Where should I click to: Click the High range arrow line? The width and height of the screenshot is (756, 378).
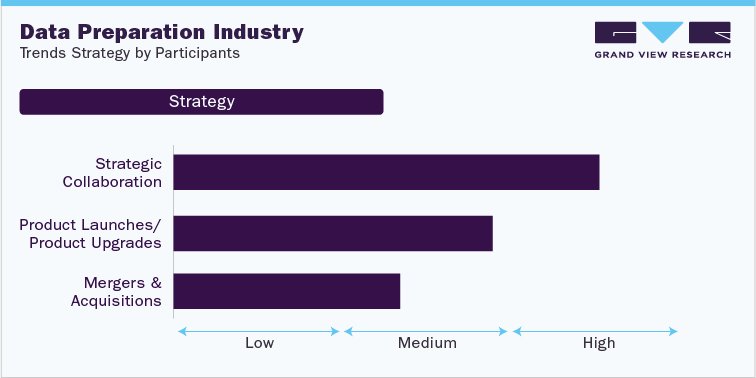[x=595, y=331]
